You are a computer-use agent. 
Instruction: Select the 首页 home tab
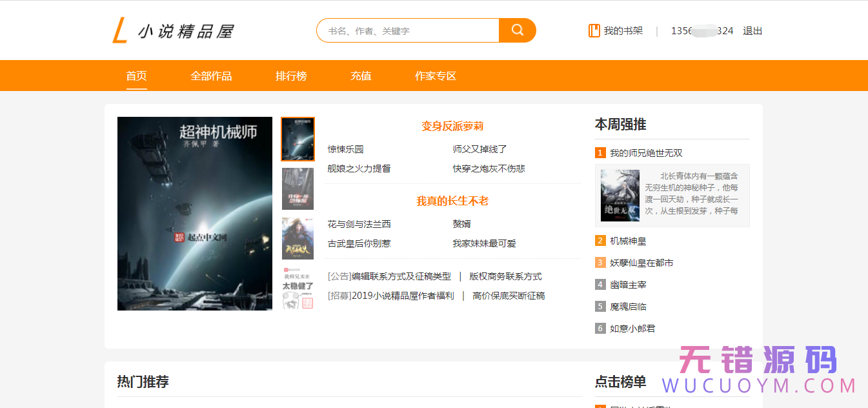click(x=136, y=76)
